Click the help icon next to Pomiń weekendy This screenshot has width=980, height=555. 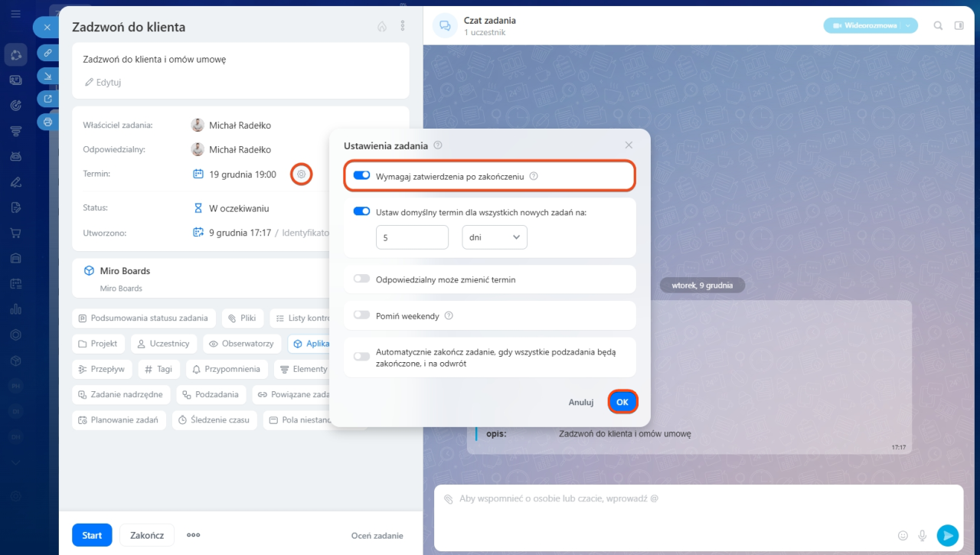pyautogui.click(x=449, y=315)
